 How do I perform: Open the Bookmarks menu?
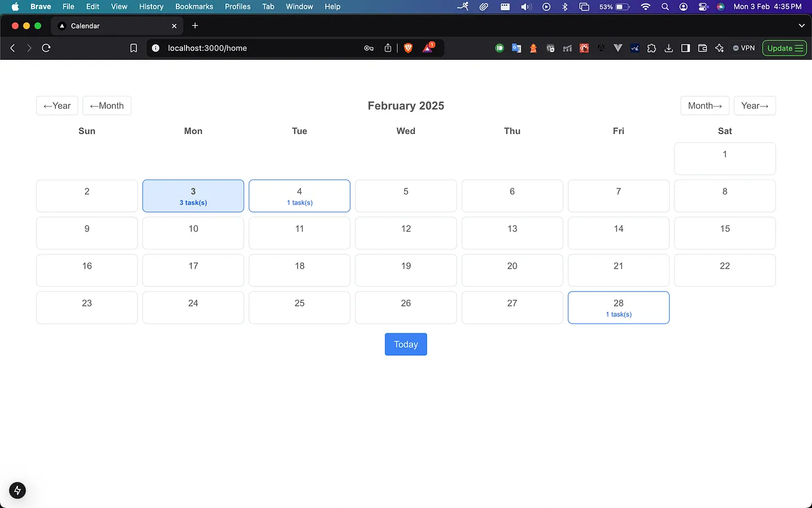(194, 7)
